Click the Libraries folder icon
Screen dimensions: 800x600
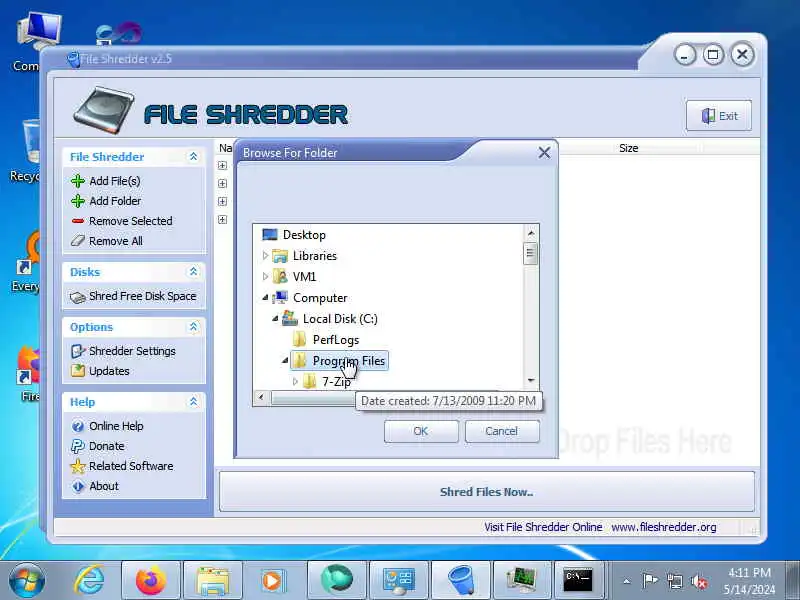tap(280, 256)
